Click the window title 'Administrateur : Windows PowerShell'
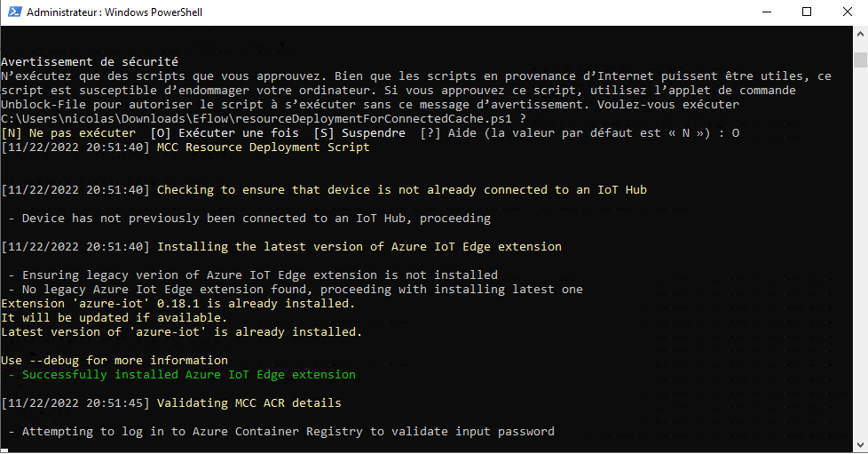The height and width of the screenshot is (454, 868). pos(114,13)
